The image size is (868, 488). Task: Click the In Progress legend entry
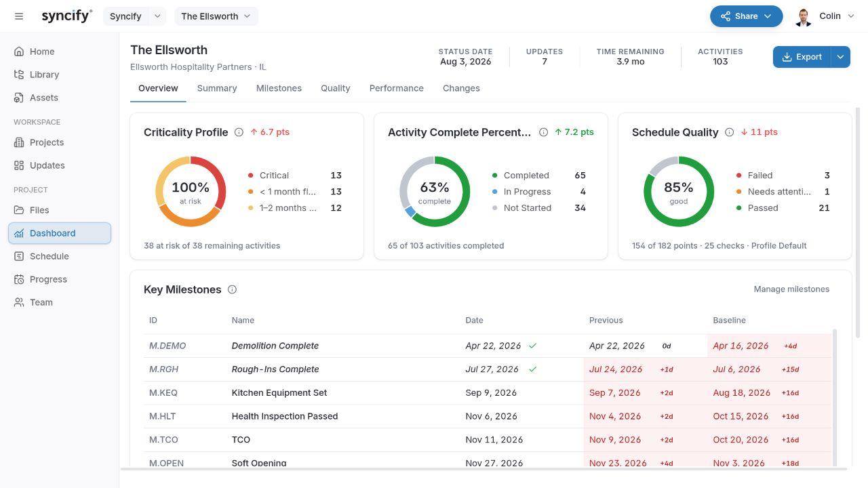point(538,192)
